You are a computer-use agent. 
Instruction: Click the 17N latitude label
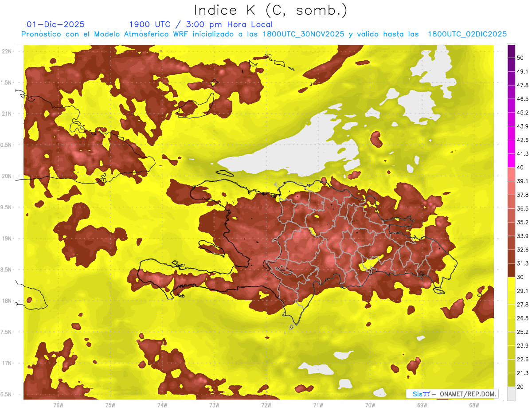[x=7, y=363]
